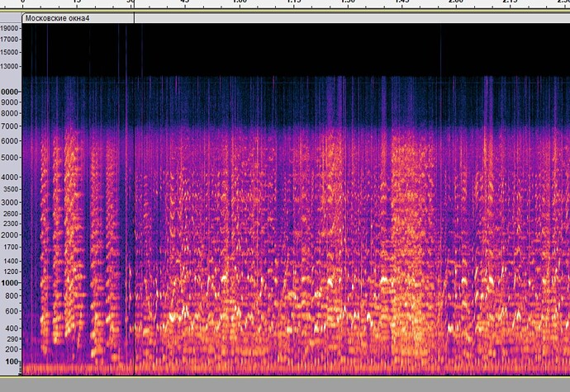Screen dimensions: 570x392
Task: Click the 1:00 mark on the timeline ruler
Action: (239, 3)
